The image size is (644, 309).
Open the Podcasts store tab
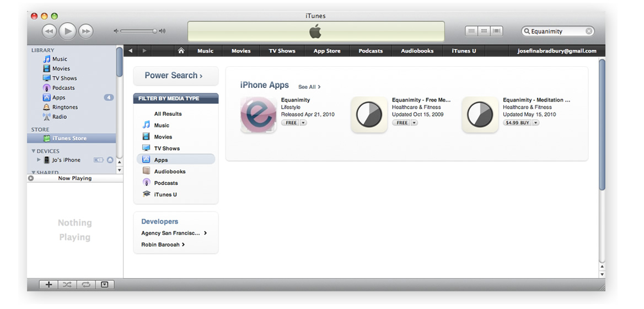point(371,51)
